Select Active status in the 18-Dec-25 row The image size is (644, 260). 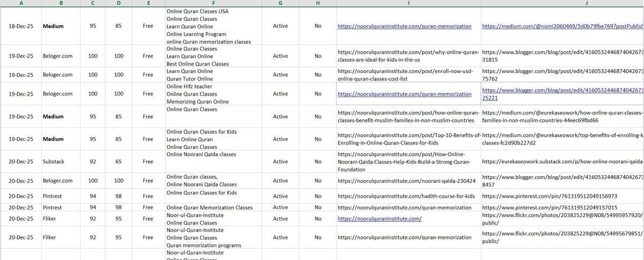click(280, 26)
